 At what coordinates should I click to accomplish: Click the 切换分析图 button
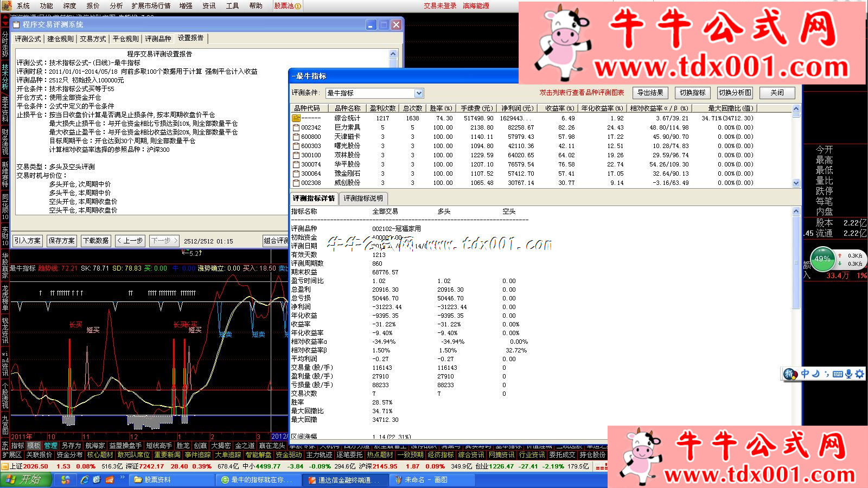(x=735, y=93)
